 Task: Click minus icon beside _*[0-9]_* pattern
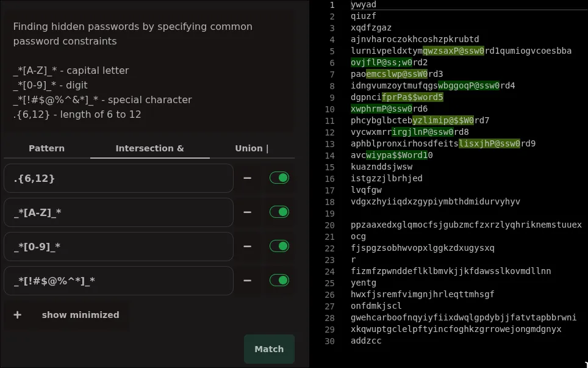247,247
